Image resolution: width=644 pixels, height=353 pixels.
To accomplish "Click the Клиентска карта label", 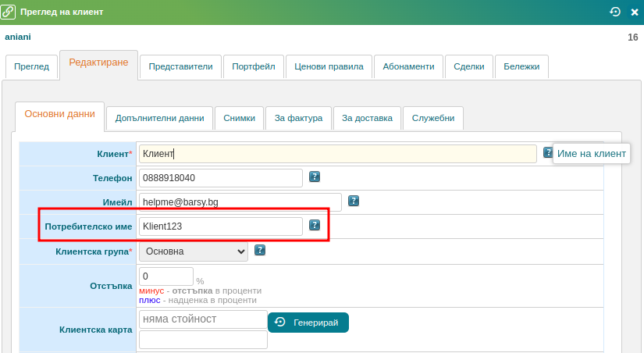I will click(x=96, y=330).
